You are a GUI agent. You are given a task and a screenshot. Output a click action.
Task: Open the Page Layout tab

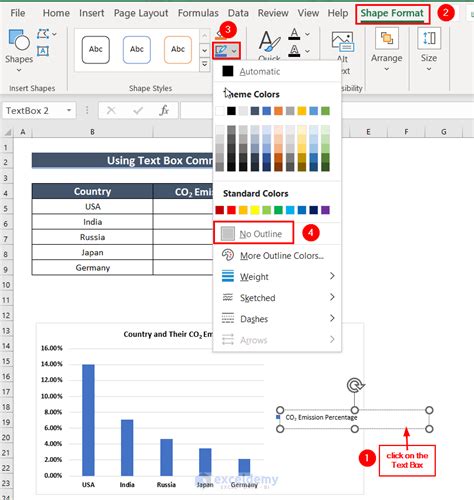[141, 13]
